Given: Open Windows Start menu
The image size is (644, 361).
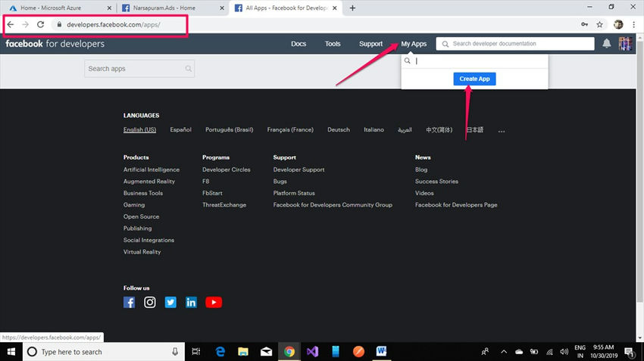Looking at the screenshot, I should coord(11,352).
